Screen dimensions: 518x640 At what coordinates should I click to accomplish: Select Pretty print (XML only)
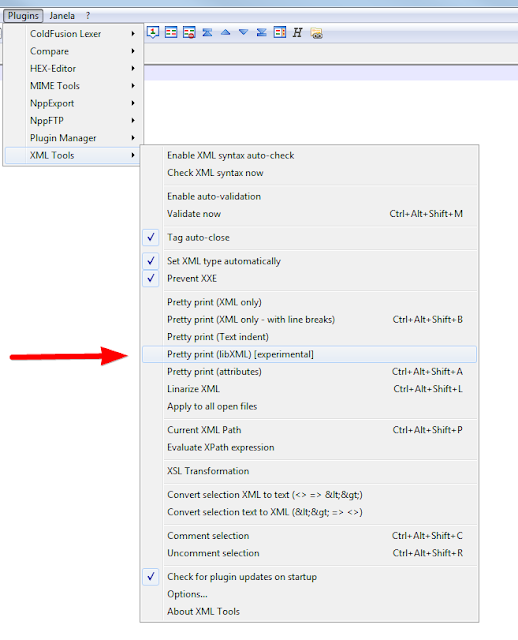pos(309,302)
